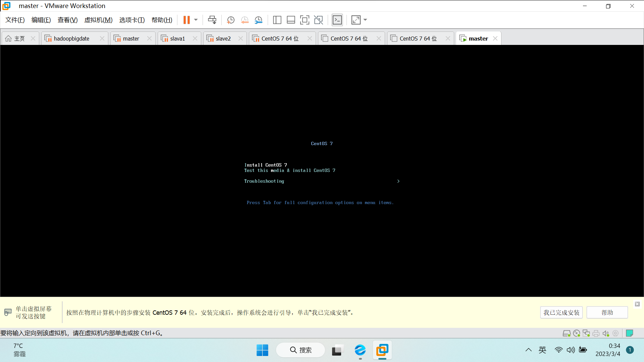Open the 虚拟机(M) menu
Image resolution: width=644 pixels, height=362 pixels.
tap(98, 20)
